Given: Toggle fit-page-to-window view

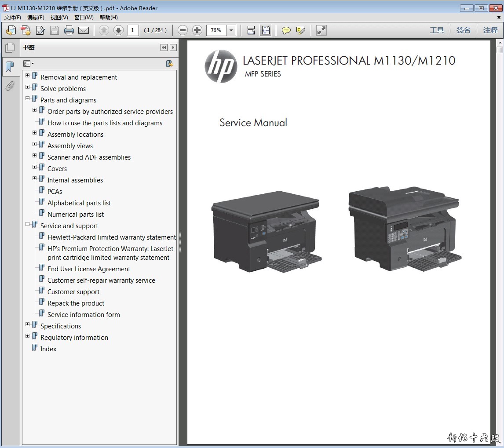Looking at the screenshot, I should pyautogui.click(x=266, y=30).
